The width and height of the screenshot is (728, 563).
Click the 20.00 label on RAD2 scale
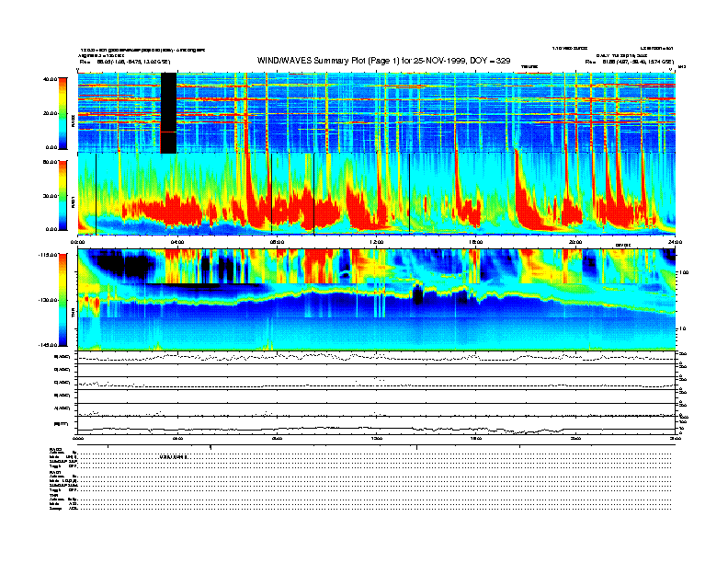(51, 113)
